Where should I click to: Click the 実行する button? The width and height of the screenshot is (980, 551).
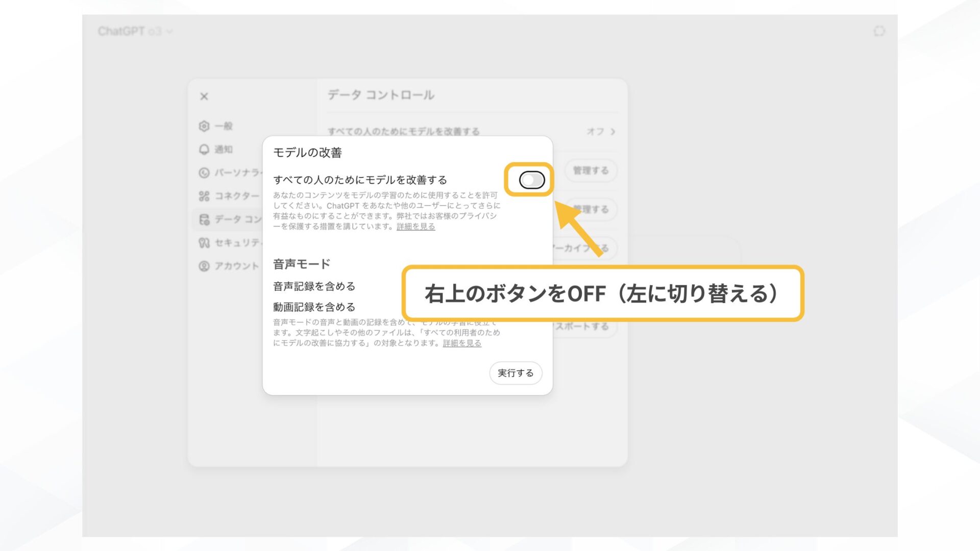[x=516, y=373]
